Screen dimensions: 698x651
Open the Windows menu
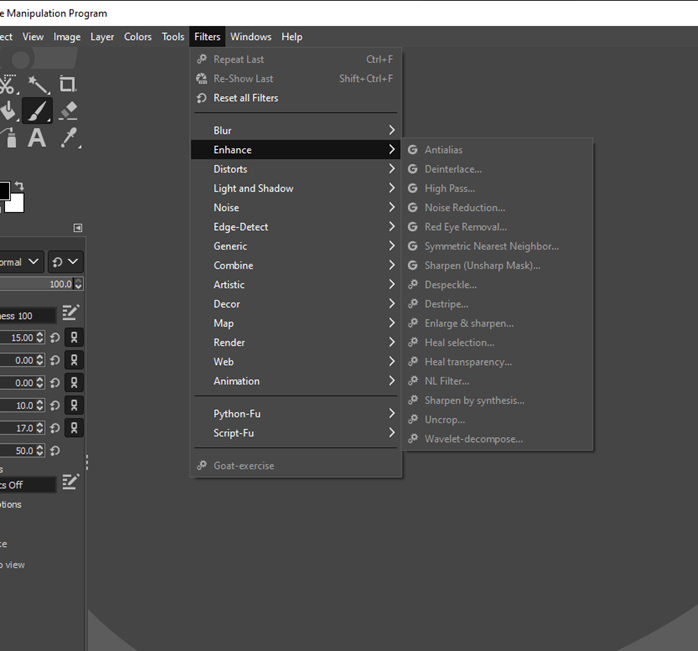(x=251, y=37)
